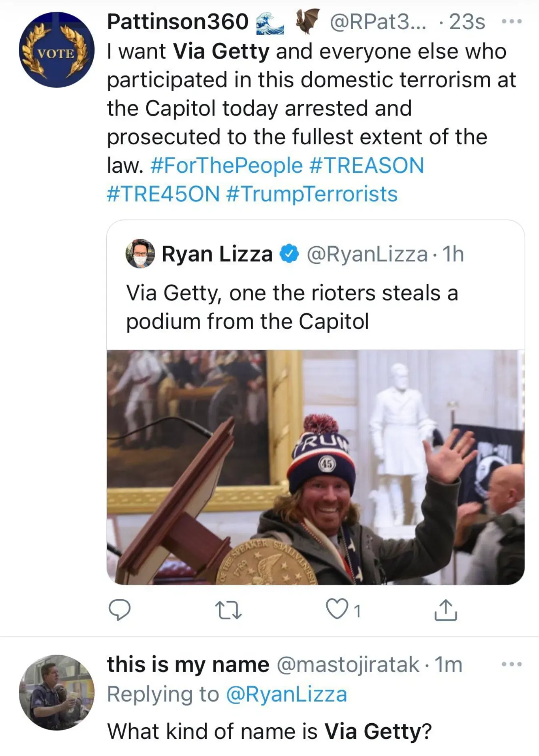Open Ryan Lizza's small profile picture
The image size is (539, 756).
tap(140, 254)
